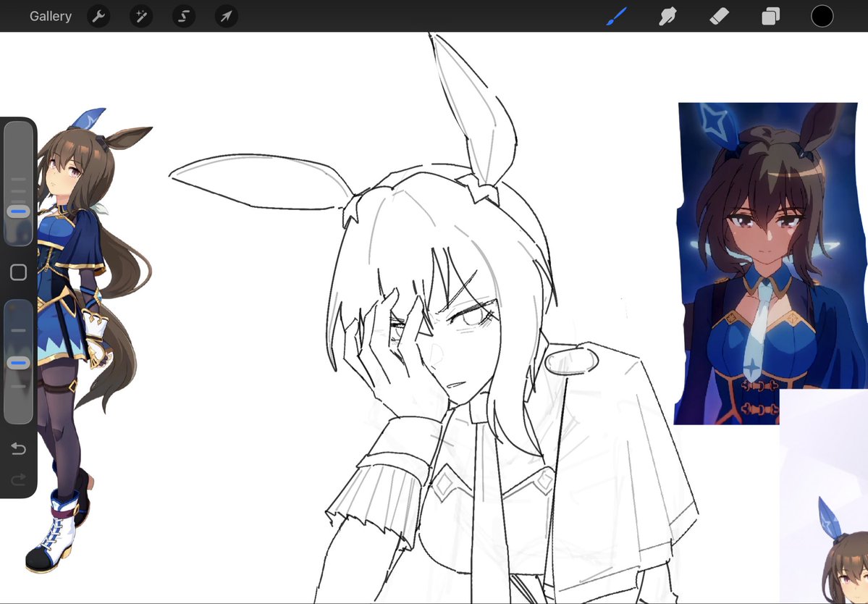The width and height of the screenshot is (868, 604).
Task: Redo the last undone stroke
Action: [x=18, y=479]
